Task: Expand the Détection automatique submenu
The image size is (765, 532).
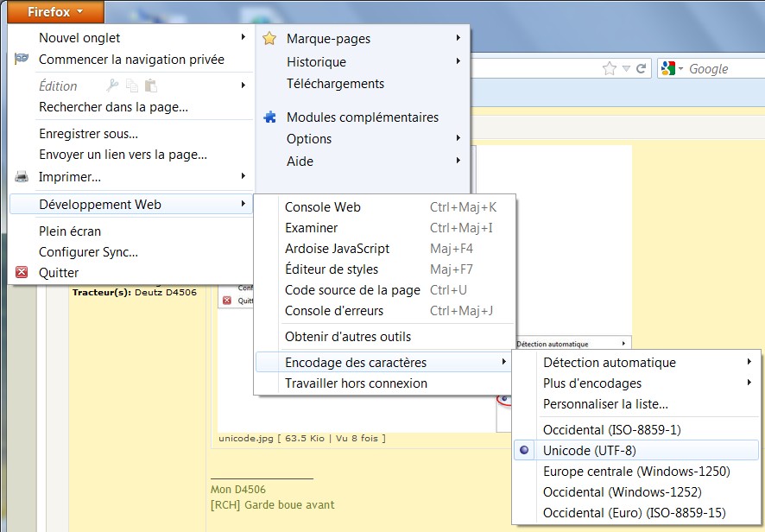Action: click(636, 362)
